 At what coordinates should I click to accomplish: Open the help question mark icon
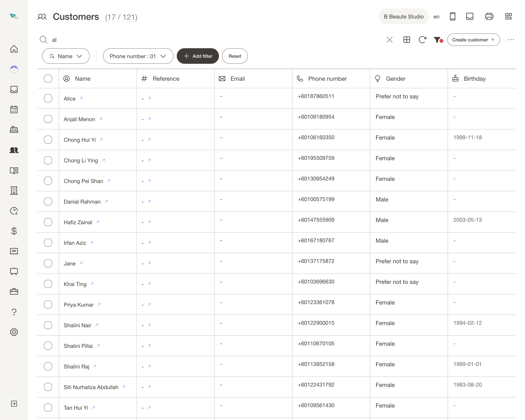pos(14,312)
